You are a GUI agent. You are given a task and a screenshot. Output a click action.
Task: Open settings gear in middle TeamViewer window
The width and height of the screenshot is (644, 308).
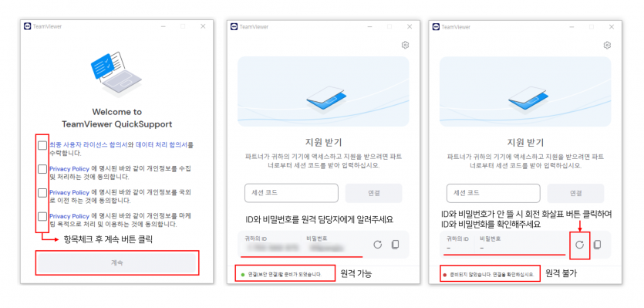click(405, 45)
